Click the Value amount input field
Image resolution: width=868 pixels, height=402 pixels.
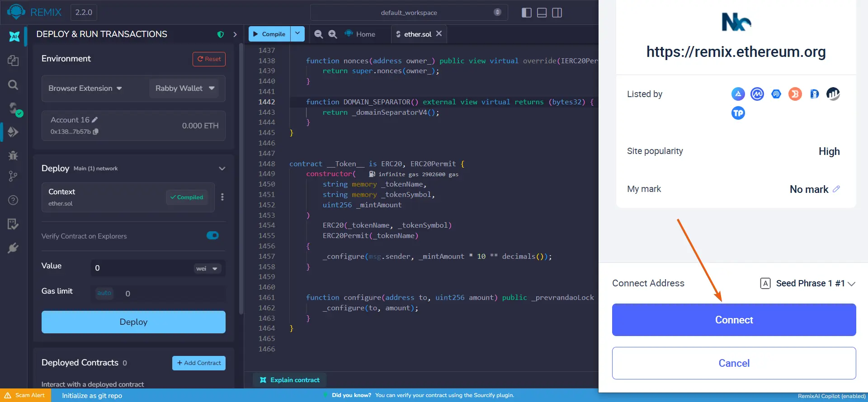142,268
